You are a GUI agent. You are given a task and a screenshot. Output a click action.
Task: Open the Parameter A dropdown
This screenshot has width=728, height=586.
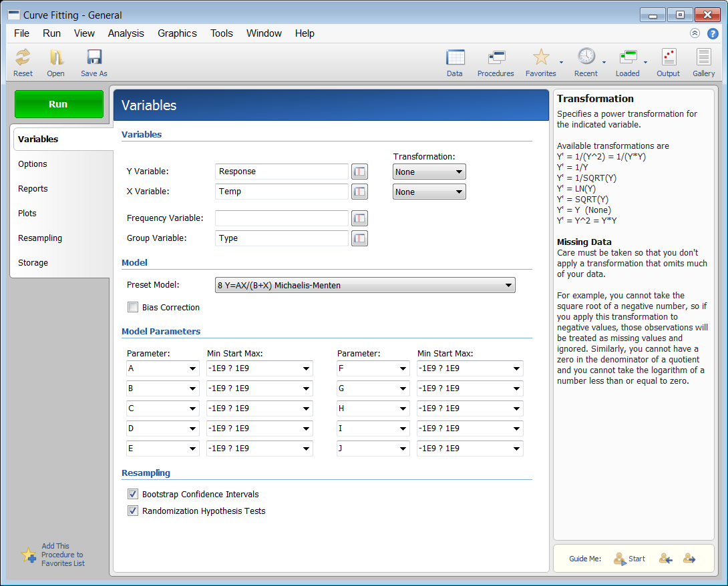(x=162, y=368)
